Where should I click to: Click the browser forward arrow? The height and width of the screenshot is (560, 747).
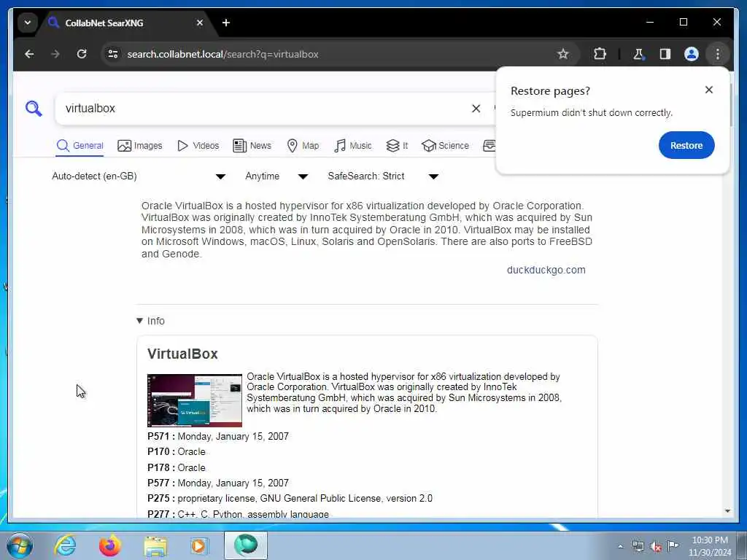tap(55, 54)
